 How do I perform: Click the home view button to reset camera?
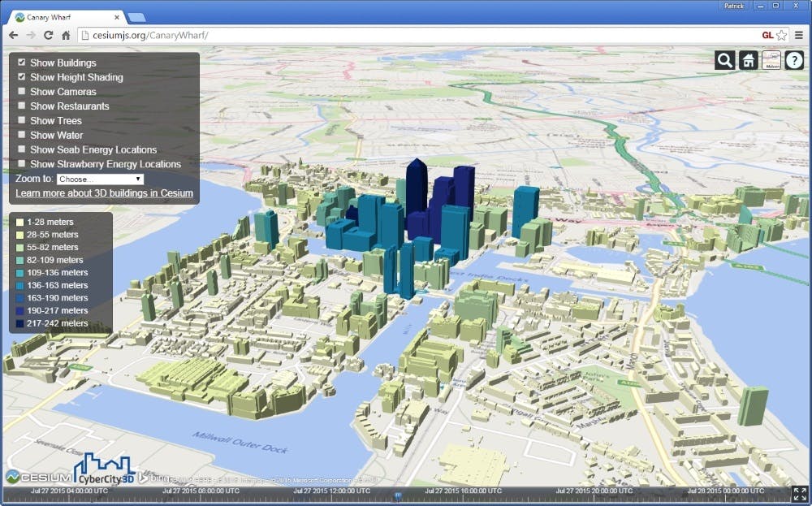tap(748, 59)
